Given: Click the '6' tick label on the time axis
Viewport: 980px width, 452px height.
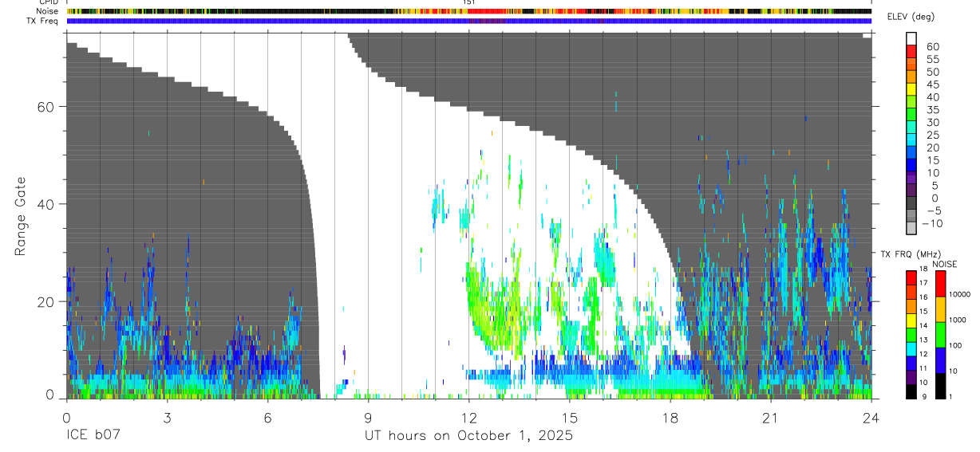Looking at the screenshot, I should click(x=267, y=418).
